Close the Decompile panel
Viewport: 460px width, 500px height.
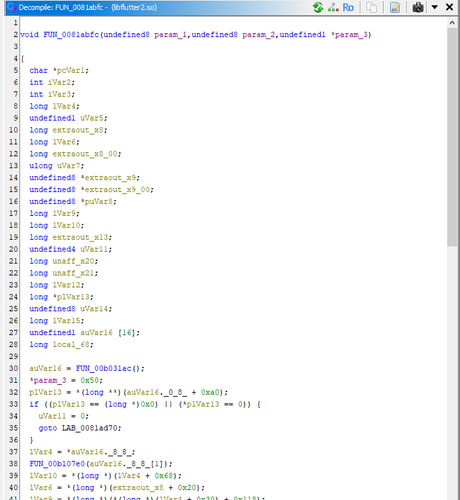449,7
